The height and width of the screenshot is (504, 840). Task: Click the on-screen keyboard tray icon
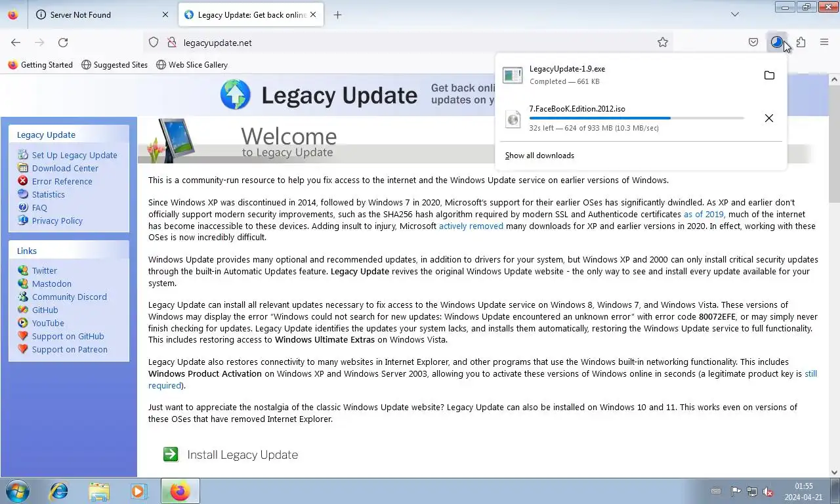pyautogui.click(x=716, y=492)
